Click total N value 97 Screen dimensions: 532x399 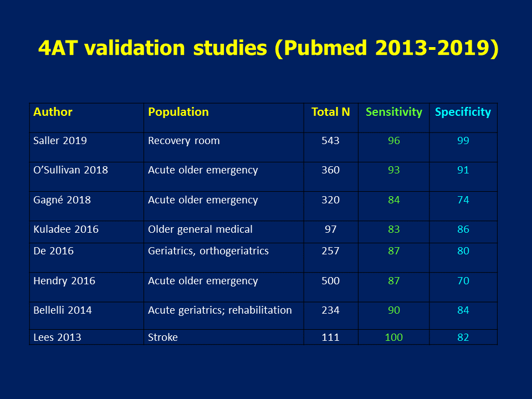tap(330, 229)
